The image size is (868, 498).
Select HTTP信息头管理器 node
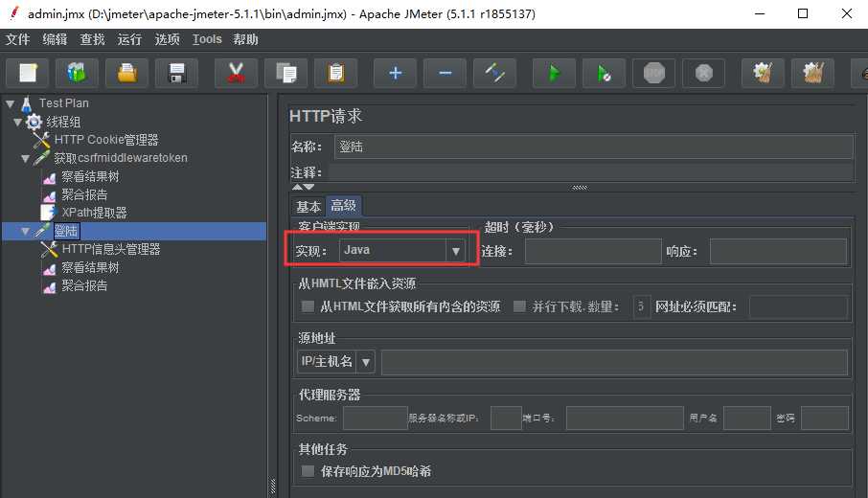click(111, 250)
